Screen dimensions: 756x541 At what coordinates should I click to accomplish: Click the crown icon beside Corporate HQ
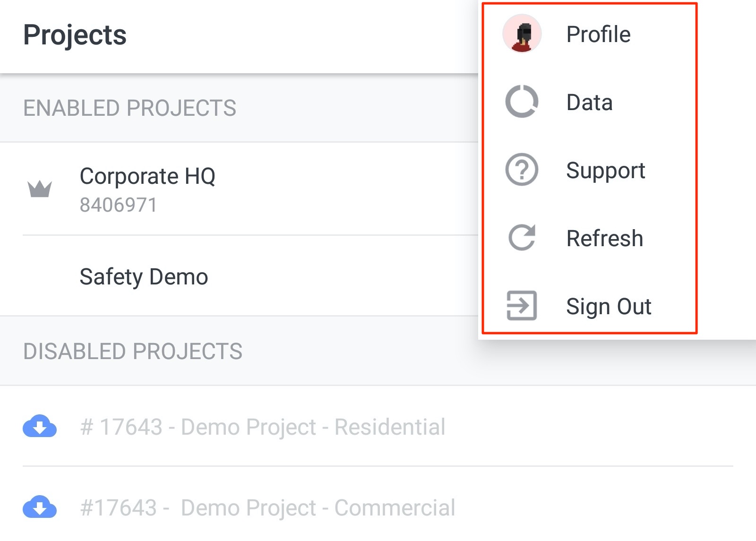40,189
